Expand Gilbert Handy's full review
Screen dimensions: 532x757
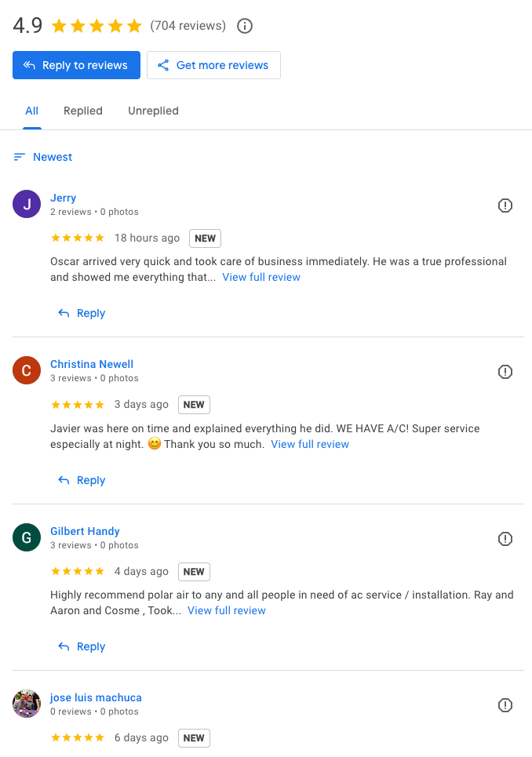227,610
